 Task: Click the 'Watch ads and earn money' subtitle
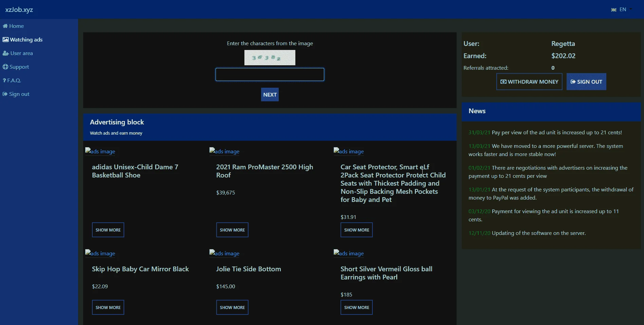(116, 133)
